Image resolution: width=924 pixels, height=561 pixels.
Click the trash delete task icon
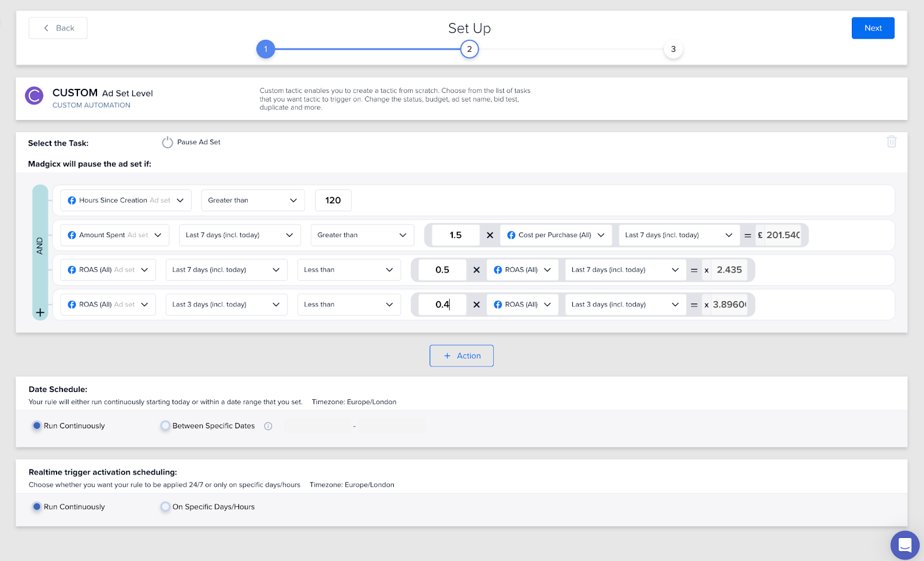click(x=892, y=141)
